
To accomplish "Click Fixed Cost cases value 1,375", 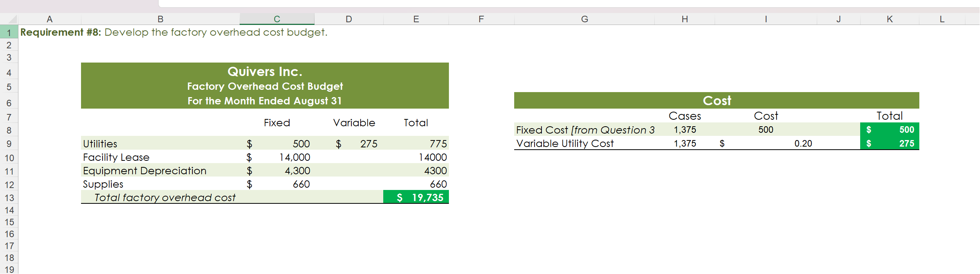I will [x=685, y=130].
